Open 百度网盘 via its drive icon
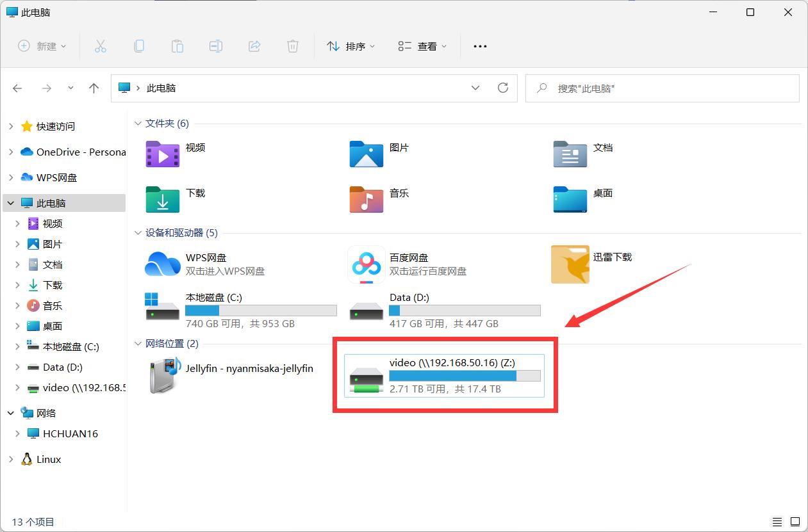Image resolution: width=808 pixels, height=532 pixels. [366, 264]
